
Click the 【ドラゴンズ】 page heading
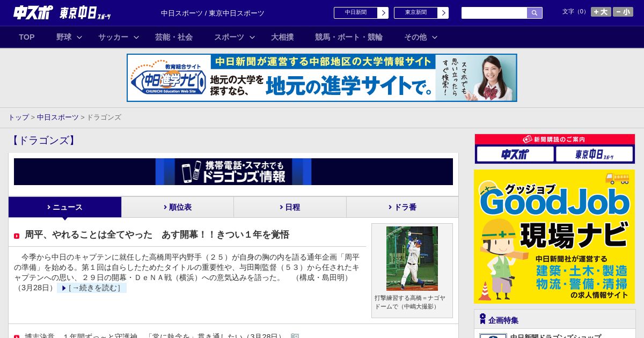click(43, 141)
